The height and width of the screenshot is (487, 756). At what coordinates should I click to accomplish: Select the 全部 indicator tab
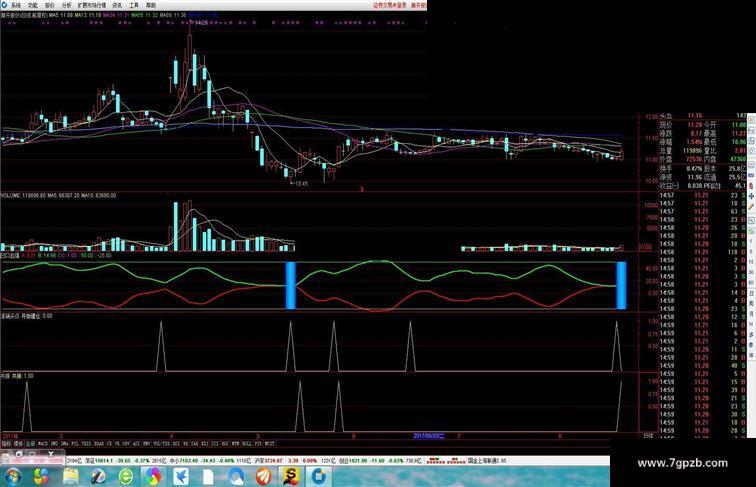point(30,443)
